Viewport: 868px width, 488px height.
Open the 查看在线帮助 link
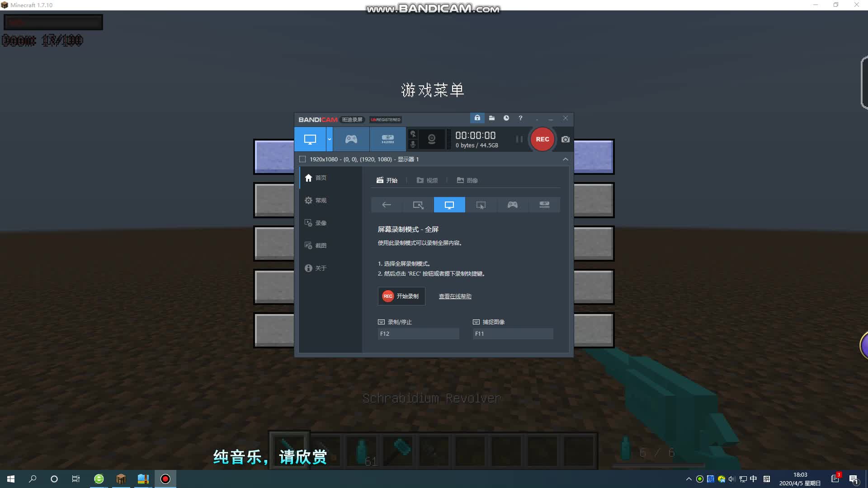pos(455,296)
